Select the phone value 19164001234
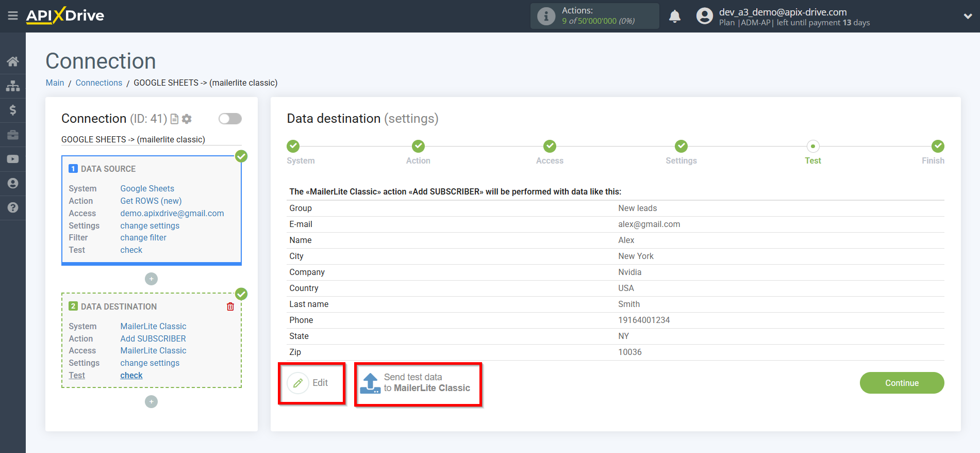This screenshot has height=453, width=980. (644, 320)
